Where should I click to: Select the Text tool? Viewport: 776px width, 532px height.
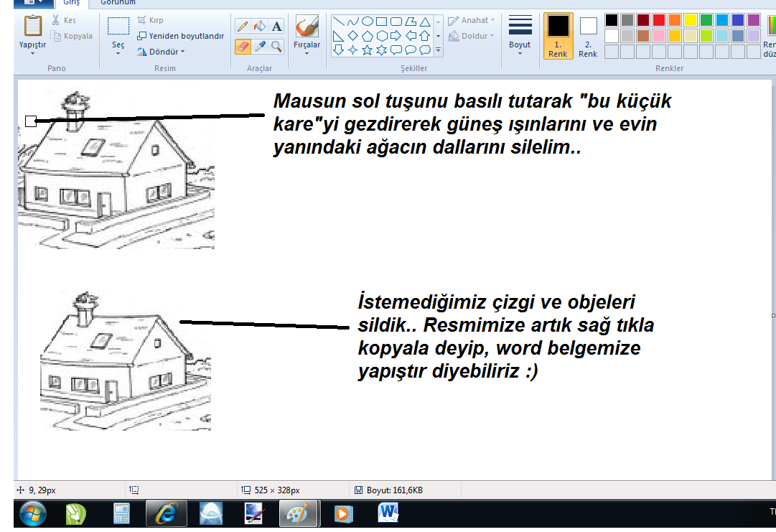[x=276, y=27]
